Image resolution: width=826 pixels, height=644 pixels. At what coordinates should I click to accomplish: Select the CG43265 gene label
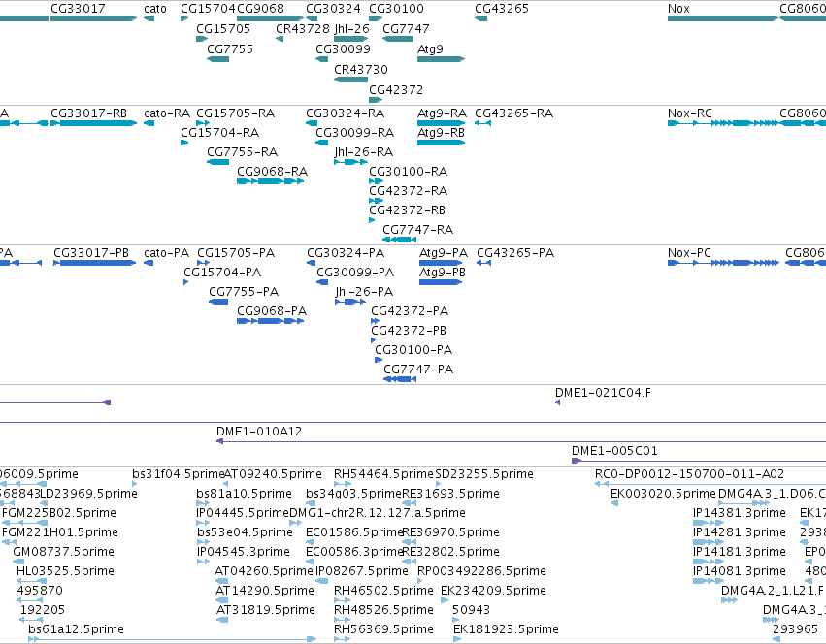502,9
